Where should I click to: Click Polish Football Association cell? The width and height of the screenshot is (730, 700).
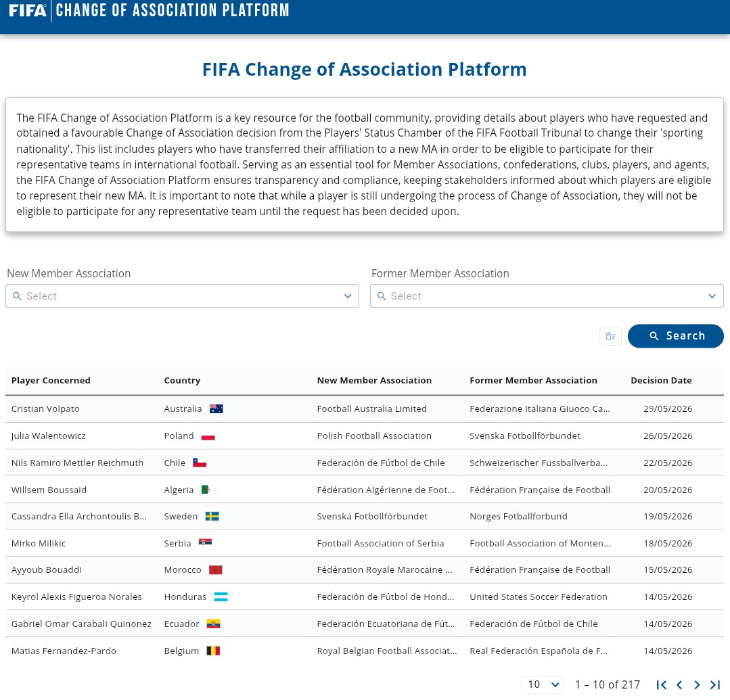pos(374,436)
